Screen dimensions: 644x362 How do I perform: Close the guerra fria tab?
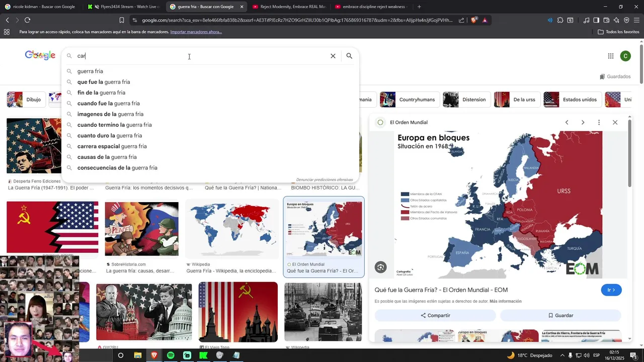point(242,7)
